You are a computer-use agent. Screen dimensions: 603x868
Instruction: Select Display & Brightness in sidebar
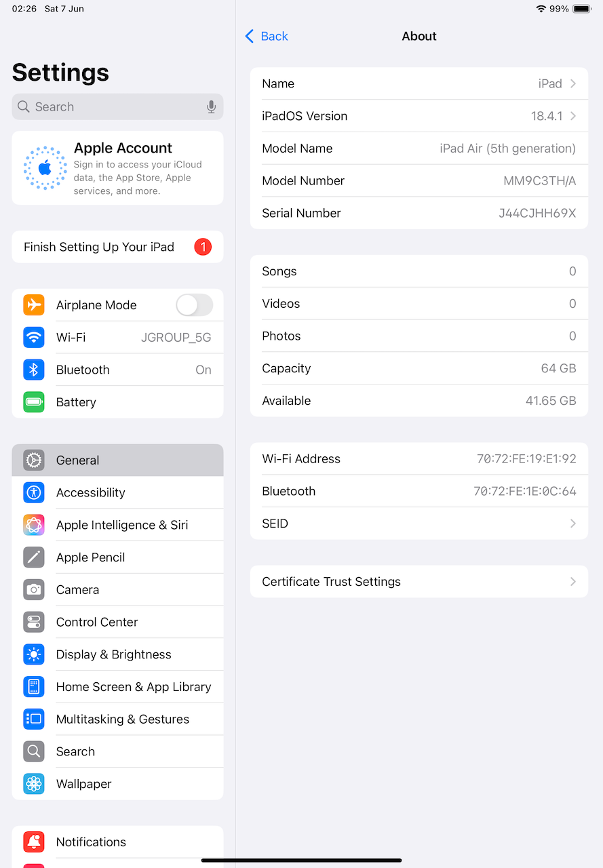(x=117, y=654)
